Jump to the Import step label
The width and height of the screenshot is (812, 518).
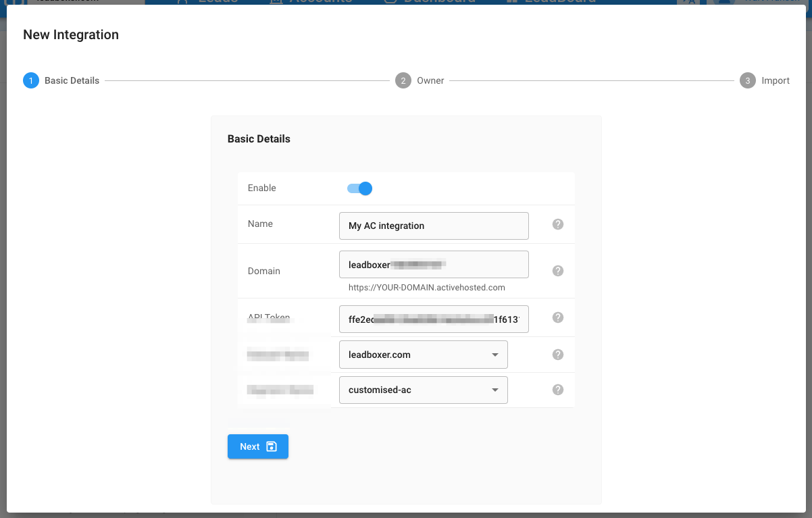click(x=776, y=80)
